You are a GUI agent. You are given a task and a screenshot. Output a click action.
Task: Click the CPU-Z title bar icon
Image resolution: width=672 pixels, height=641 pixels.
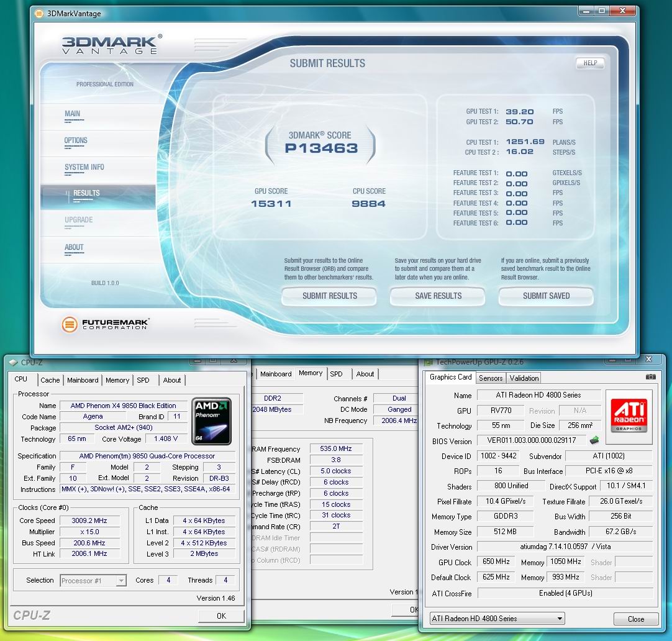(x=13, y=363)
